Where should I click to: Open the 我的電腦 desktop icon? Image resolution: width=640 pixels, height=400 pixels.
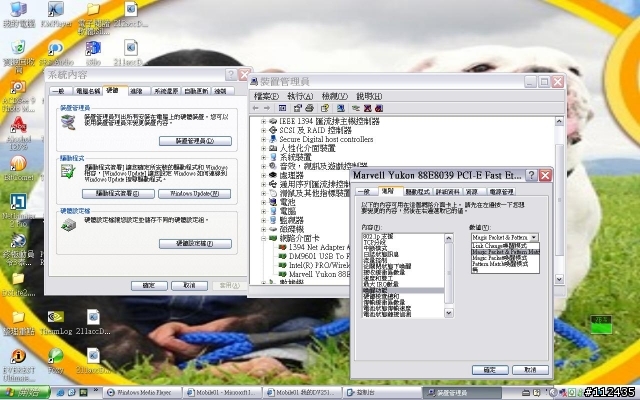18,14
